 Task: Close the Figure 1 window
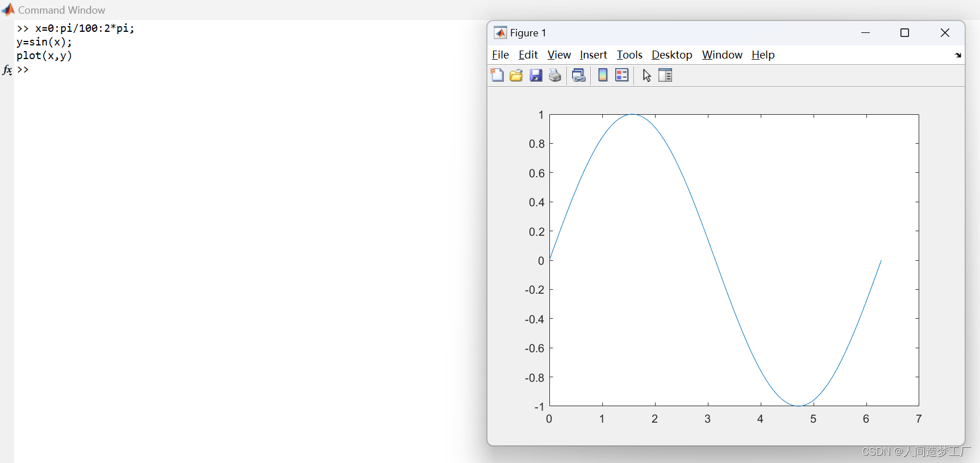(945, 33)
